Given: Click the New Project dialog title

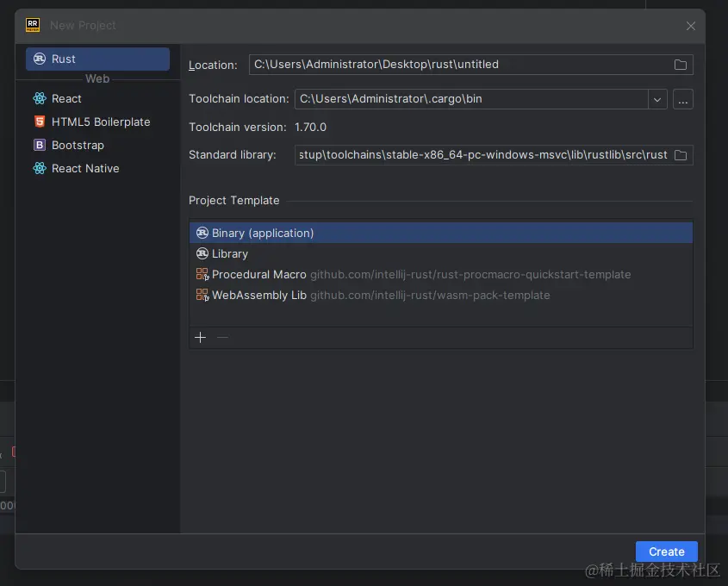Looking at the screenshot, I should (x=83, y=26).
